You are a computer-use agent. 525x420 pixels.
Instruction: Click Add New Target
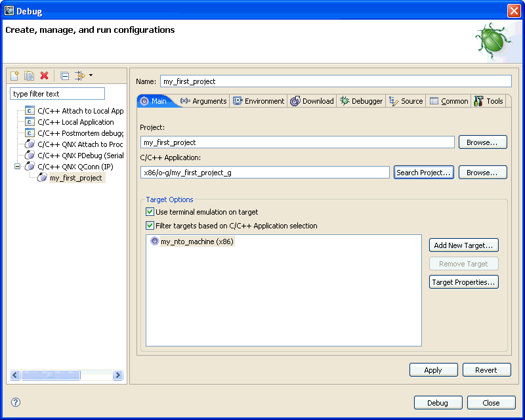point(463,245)
